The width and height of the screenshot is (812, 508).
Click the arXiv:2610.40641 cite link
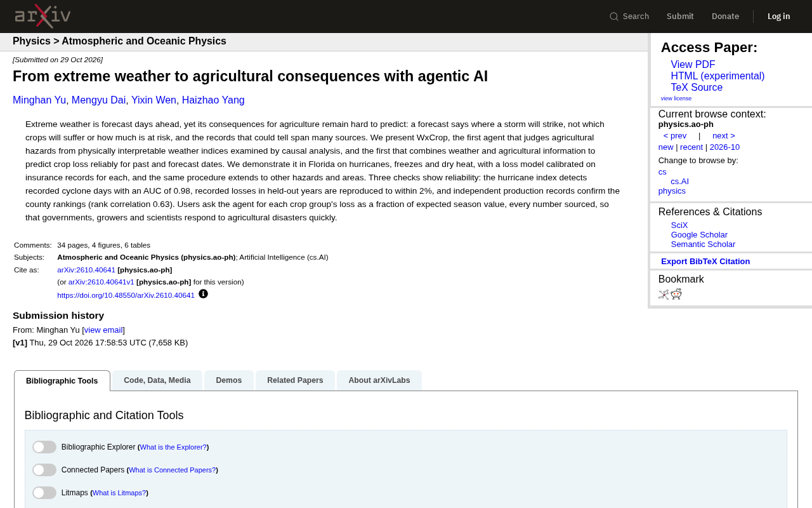[x=86, y=270]
